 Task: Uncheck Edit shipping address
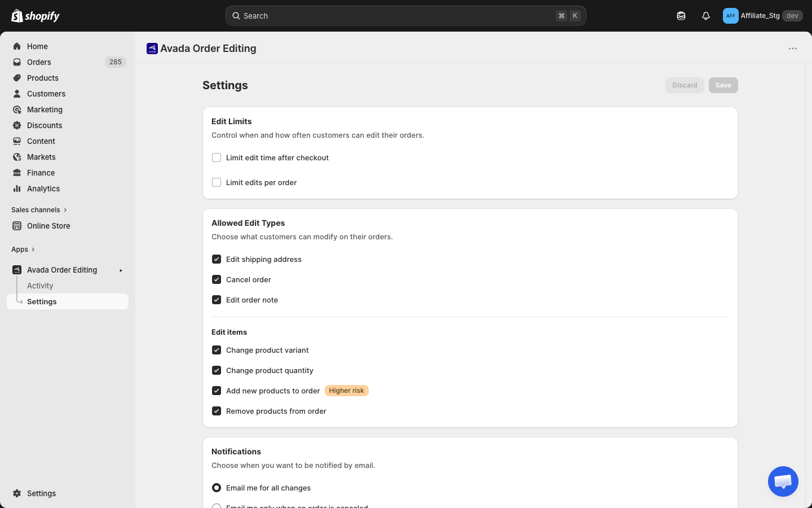pyautogui.click(x=217, y=259)
